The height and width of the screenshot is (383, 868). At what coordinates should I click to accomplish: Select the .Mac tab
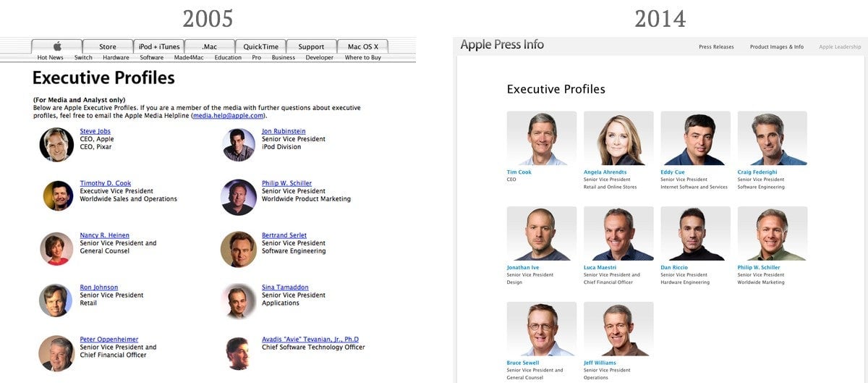(x=210, y=46)
